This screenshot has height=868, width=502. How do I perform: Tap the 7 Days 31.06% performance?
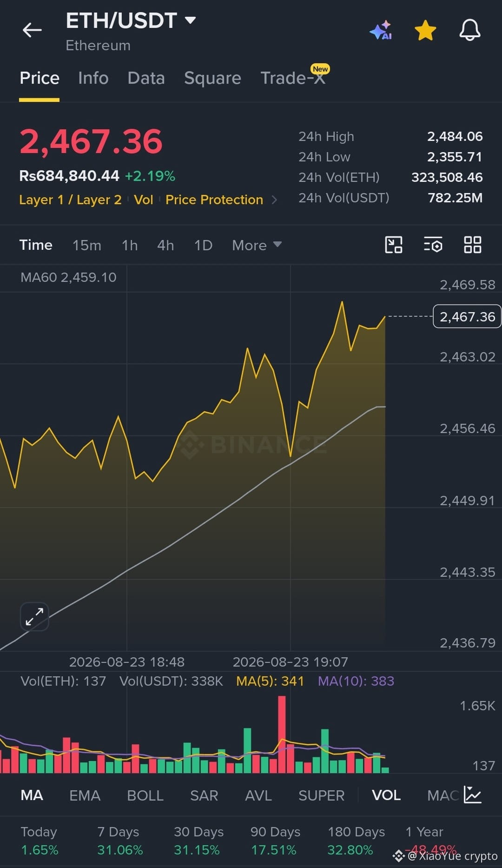point(120,841)
